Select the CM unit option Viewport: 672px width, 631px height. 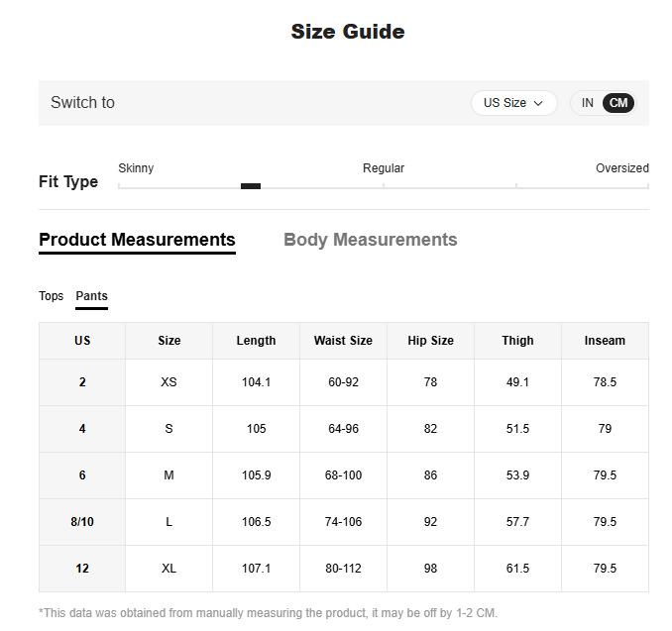click(618, 103)
